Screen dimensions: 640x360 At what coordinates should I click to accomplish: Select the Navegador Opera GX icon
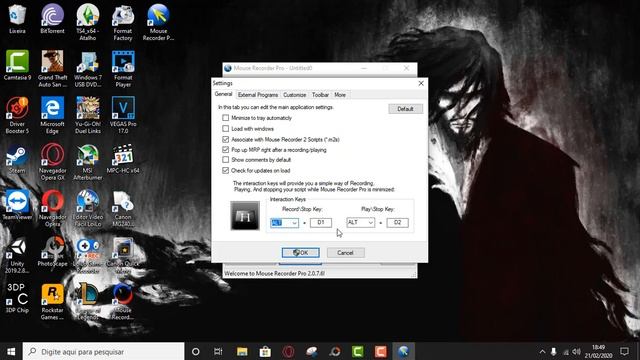[52, 162]
